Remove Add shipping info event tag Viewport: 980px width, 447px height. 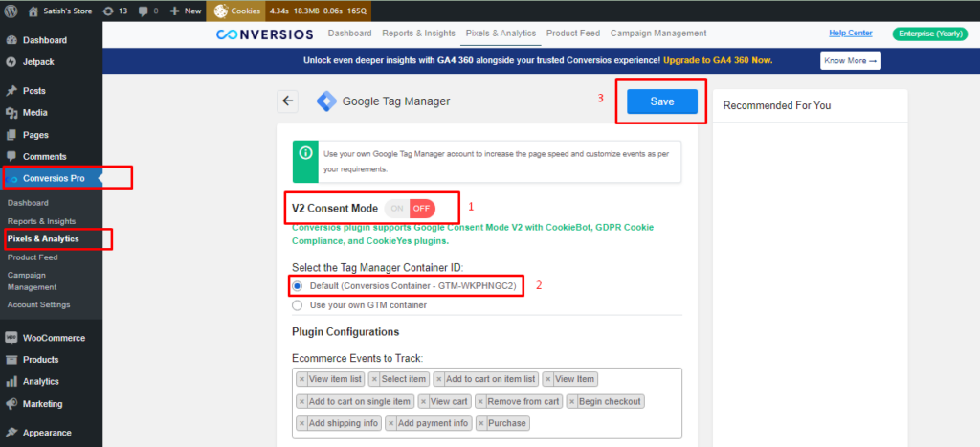[x=301, y=423]
